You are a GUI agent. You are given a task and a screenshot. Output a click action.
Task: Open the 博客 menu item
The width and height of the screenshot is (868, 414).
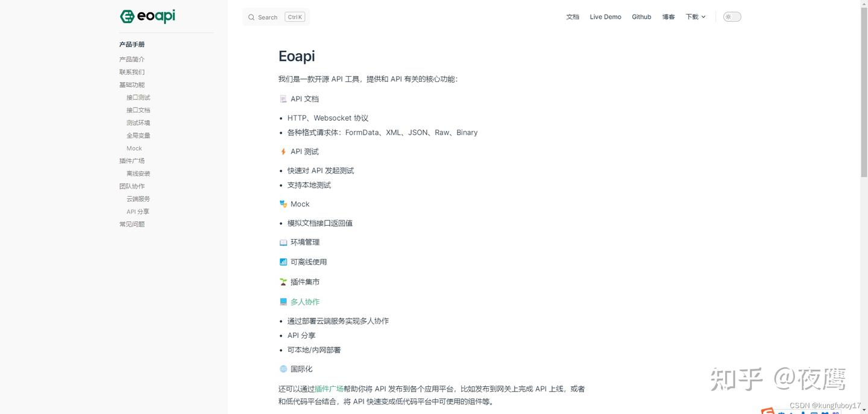click(668, 16)
